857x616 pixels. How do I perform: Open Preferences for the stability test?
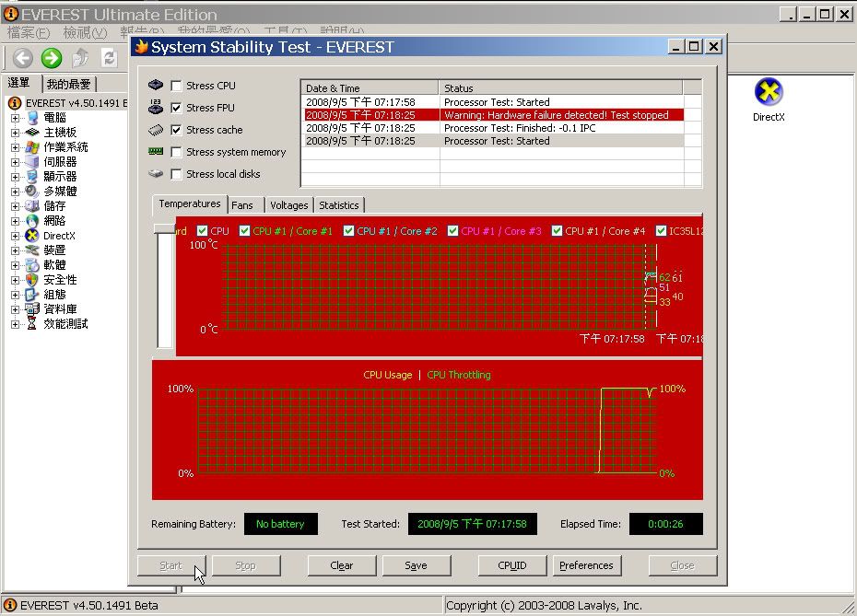pyautogui.click(x=586, y=565)
